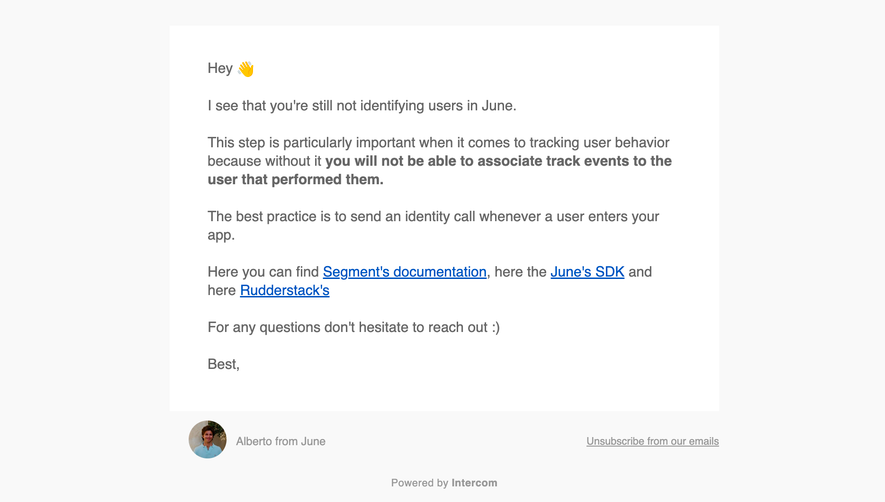885x502 pixels.
Task: Click the 'Best,' sign-off text
Action: pyautogui.click(x=224, y=364)
